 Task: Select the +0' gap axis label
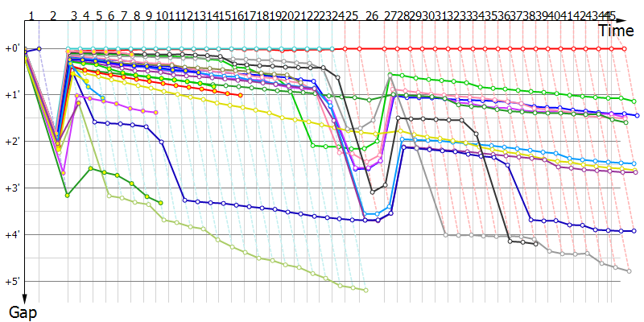(x=11, y=48)
